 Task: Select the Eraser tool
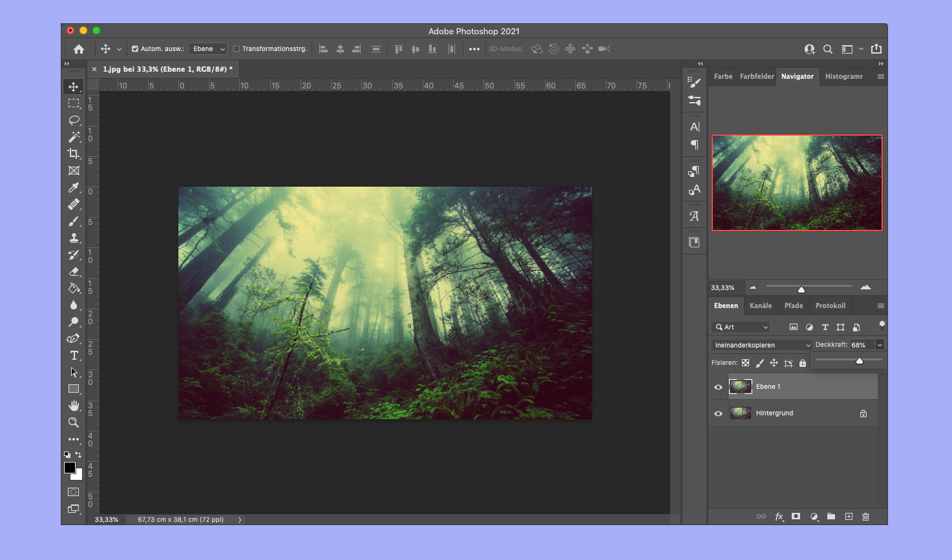[x=74, y=271]
